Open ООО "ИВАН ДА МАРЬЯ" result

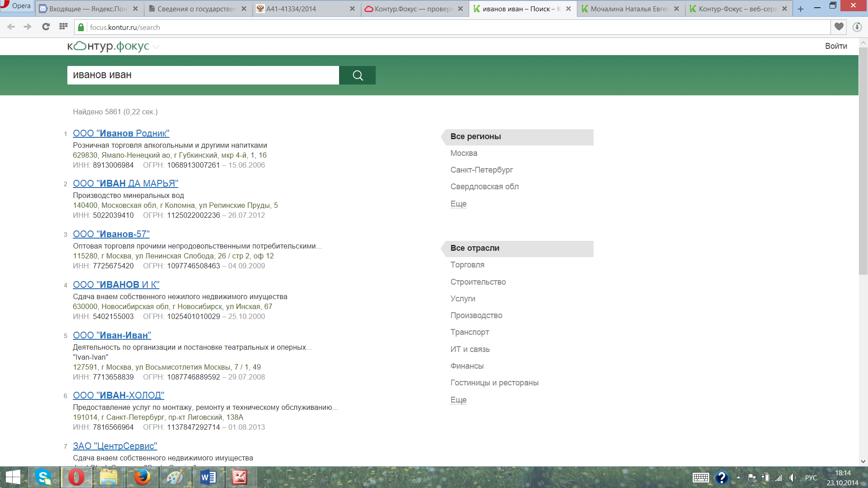pos(126,183)
